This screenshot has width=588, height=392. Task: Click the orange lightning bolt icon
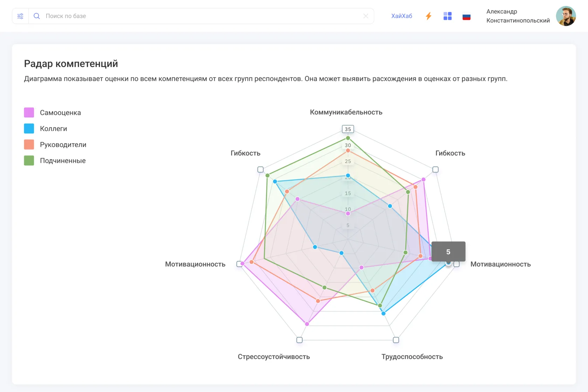(428, 16)
